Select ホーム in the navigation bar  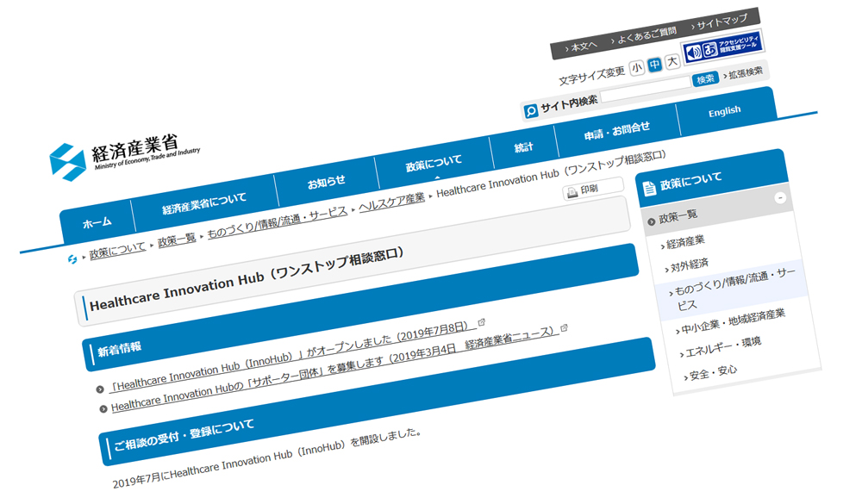point(97,220)
